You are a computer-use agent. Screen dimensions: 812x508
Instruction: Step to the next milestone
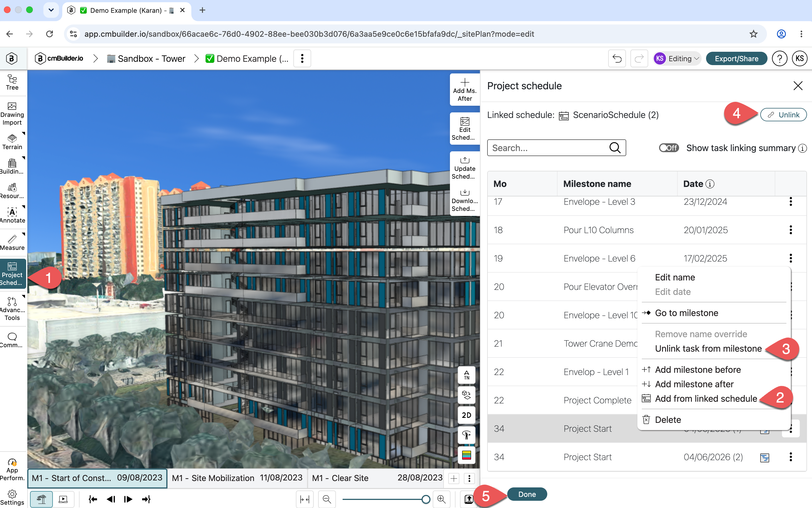click(x=128, y=499)
